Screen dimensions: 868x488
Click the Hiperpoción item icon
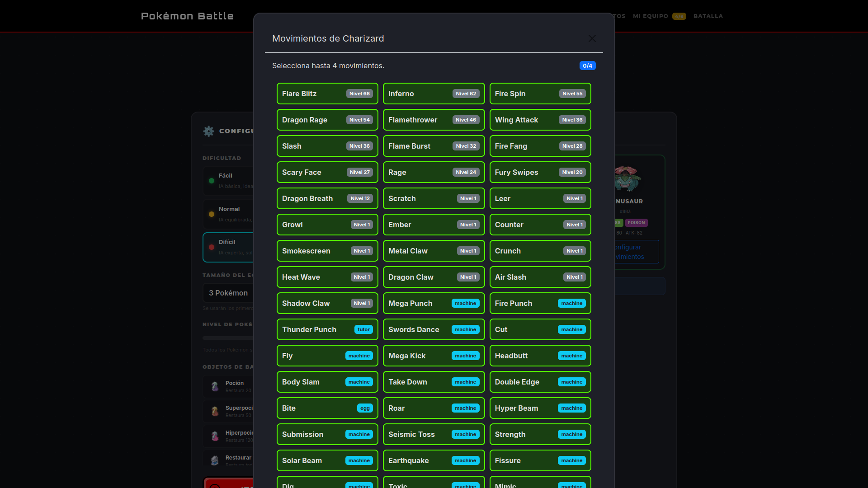pos(215,436)
